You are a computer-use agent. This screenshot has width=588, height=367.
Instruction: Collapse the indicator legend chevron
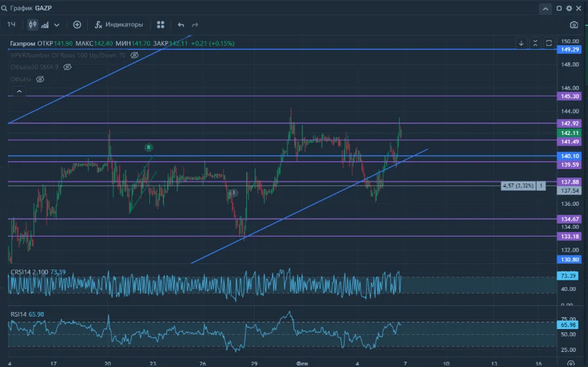click(20, 91)
